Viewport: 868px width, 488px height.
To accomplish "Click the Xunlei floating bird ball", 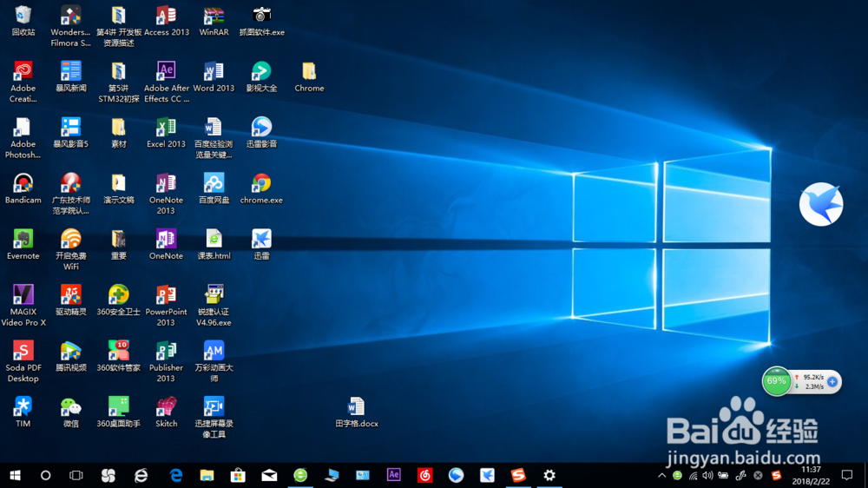I will tap(821, 204).
